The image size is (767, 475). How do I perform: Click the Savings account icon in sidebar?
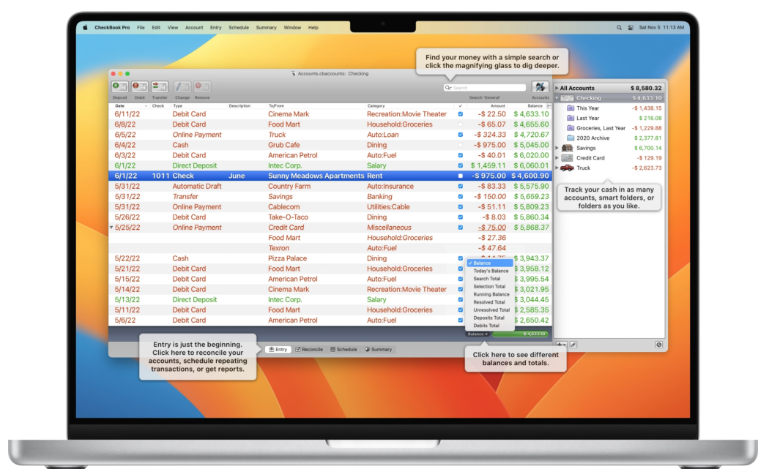coord(567,147)
